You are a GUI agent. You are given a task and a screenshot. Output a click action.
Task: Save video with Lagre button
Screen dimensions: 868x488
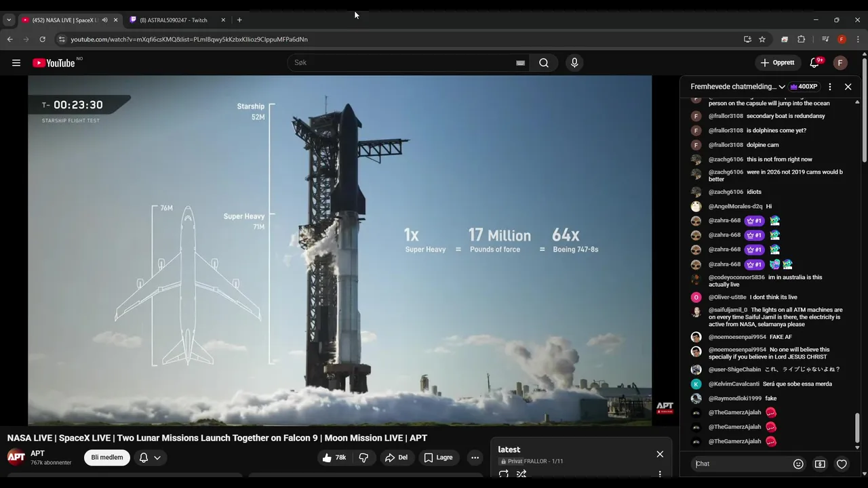tap(439, 457)
